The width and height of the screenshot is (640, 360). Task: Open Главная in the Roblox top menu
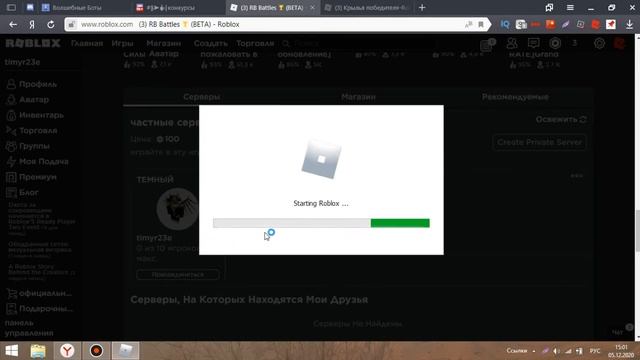pyautogui.click(x=87, y=43)
